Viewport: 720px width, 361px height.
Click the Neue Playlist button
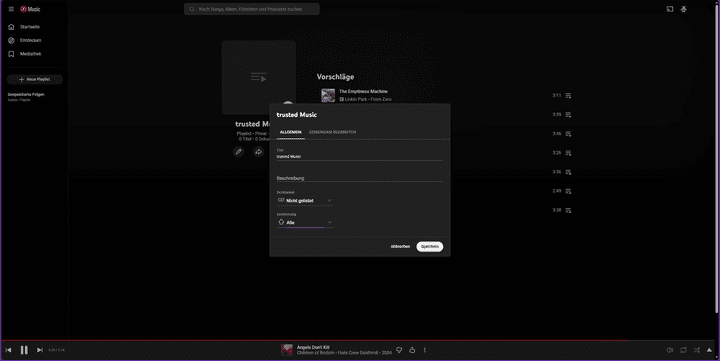pos(34,79)
